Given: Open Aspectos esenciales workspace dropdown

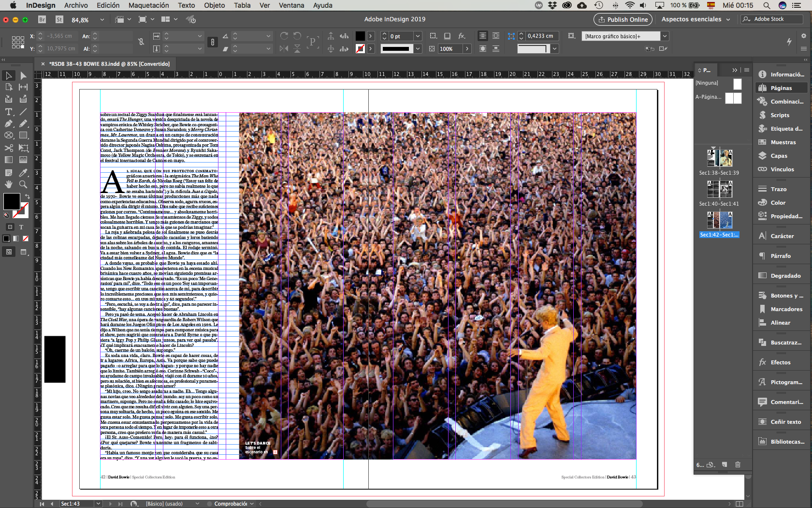Looking at the screenshot, I should coord(696,19).
